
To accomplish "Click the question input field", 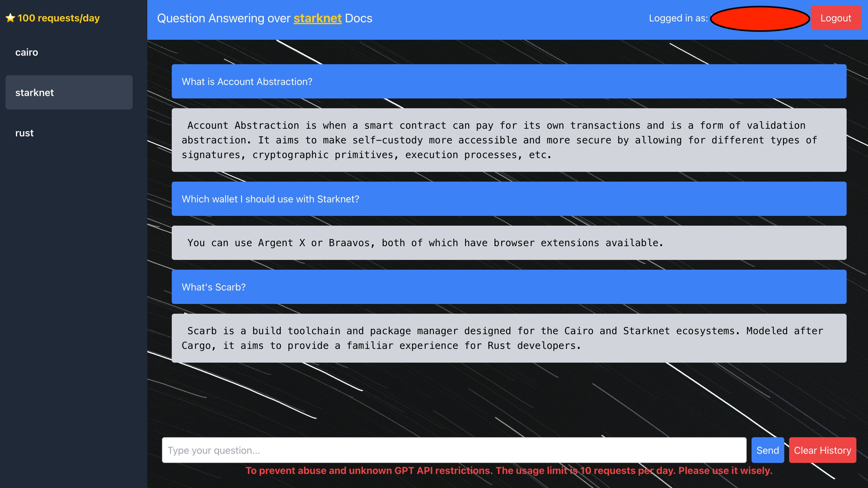I will (454, 450).
